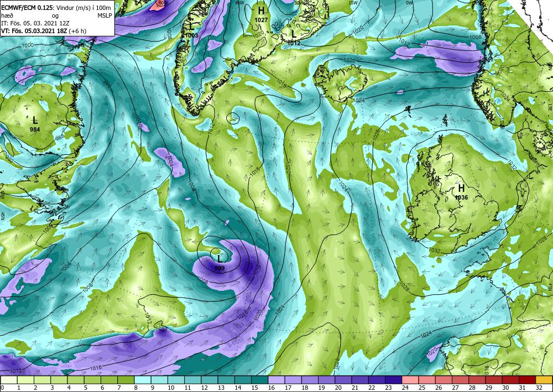Click the low pressure label L 1012
553x392 pixels.
(294, 38)
